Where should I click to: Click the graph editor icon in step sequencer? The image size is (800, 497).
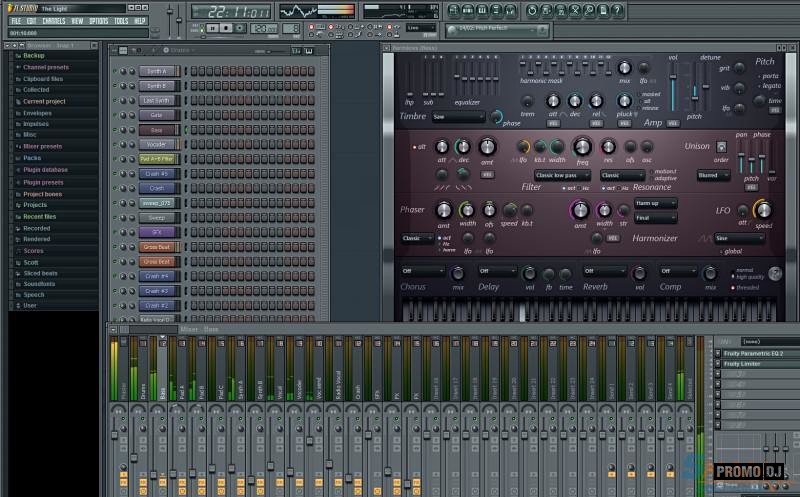click(296, 51)
